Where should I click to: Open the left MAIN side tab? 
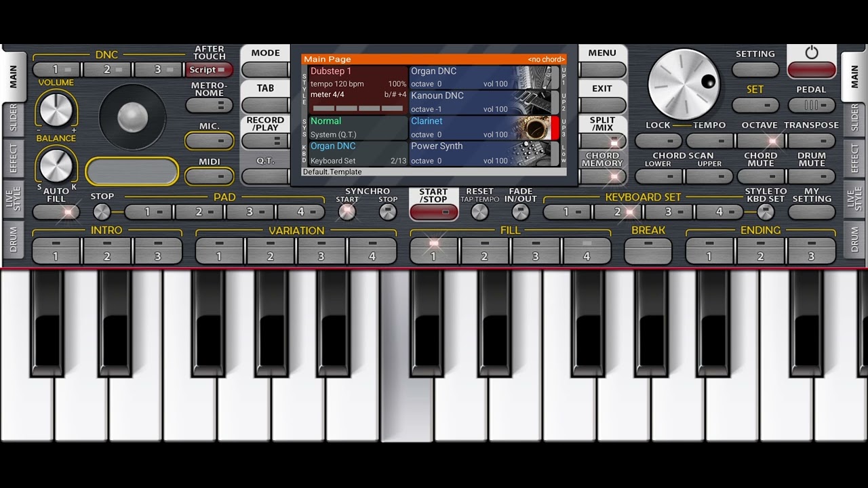[14, 77]
